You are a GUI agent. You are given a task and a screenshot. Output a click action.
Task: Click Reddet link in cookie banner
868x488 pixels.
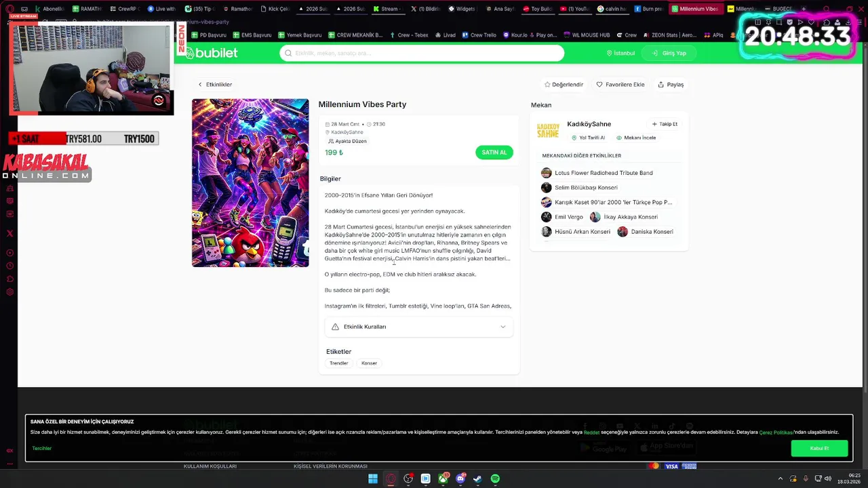[591, 432]
